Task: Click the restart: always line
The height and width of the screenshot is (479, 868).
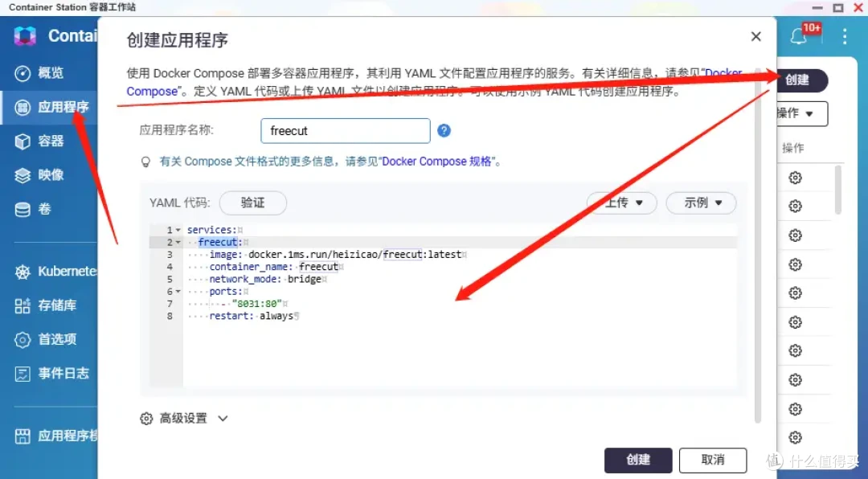Action: click(x=252, y=316)
